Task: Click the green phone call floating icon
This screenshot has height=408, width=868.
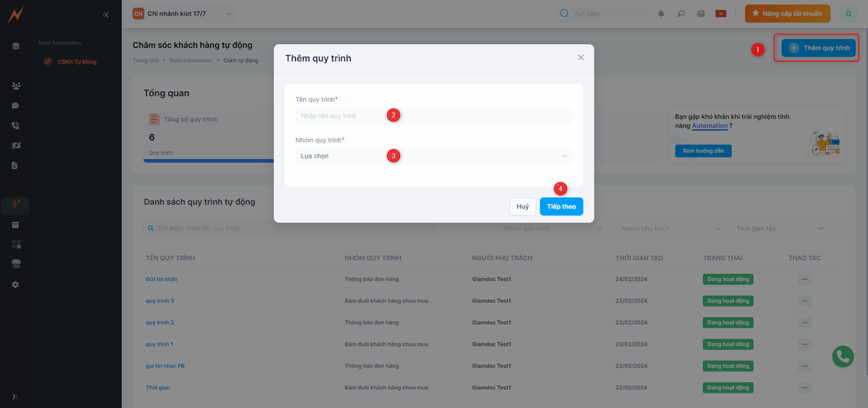Action: tap(842, 355)
